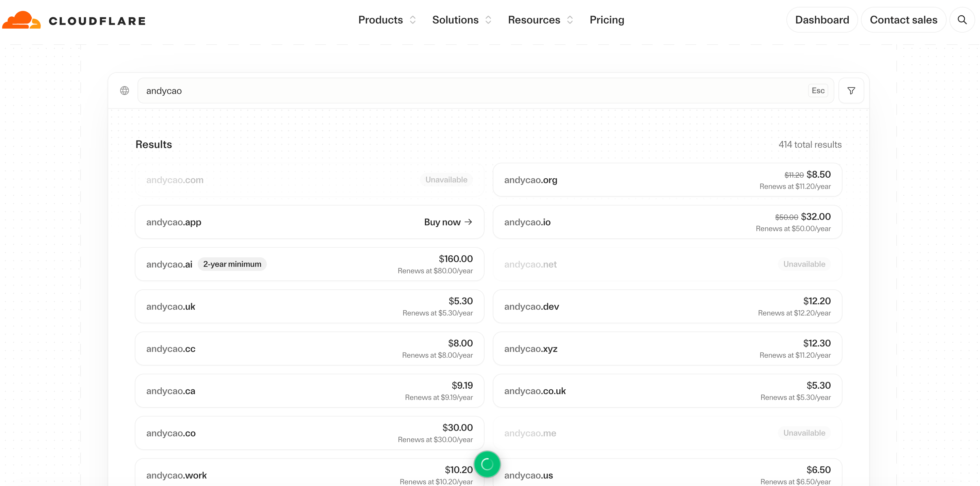The image size is (980, 486).
Task: Click the unavailable andycao.me row
Action: tap(667, 433)
